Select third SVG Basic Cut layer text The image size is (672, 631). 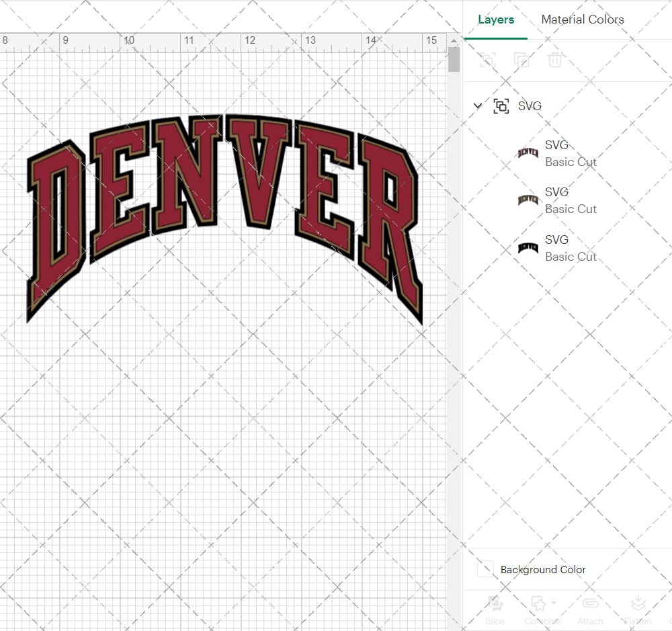(571, 248)
